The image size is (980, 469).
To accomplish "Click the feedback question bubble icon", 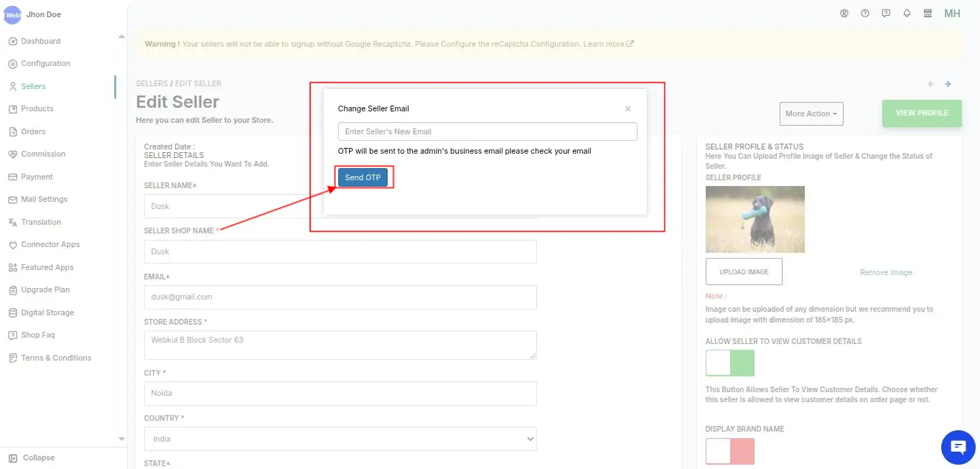I will point(886,13).
